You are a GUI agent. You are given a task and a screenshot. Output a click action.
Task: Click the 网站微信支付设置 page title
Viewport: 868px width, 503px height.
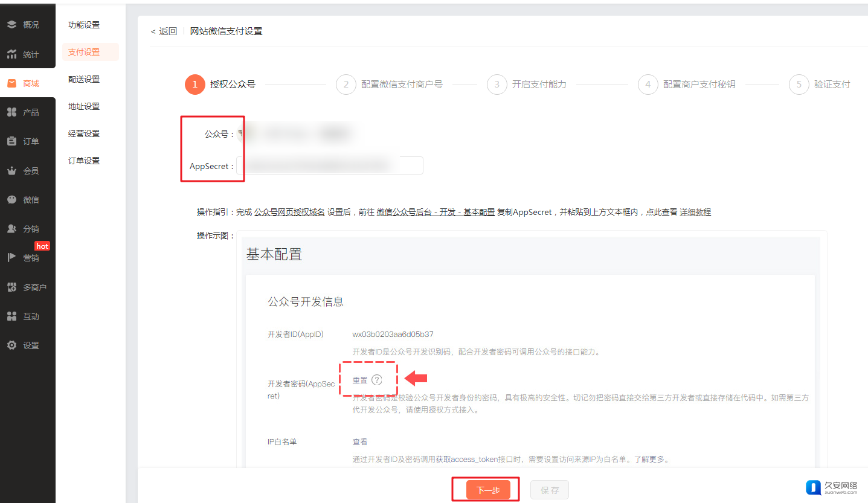click(227, 31)
